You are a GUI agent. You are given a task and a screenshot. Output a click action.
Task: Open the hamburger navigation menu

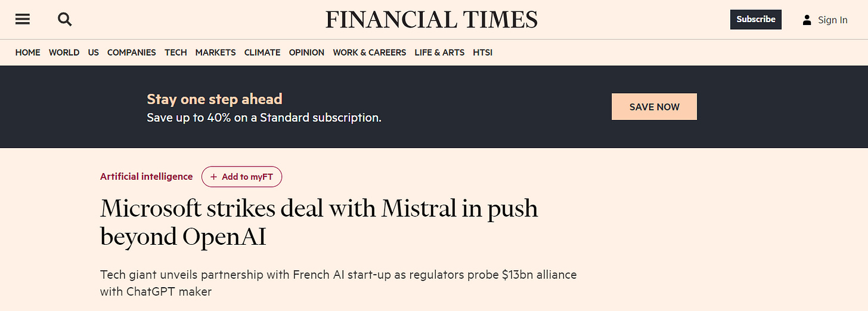(23, 19)
